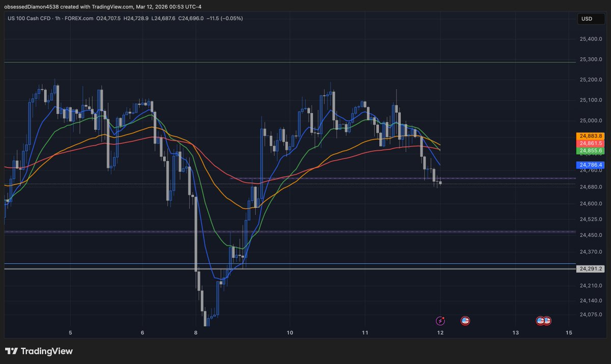Click the US 100 Cash CFD symbol title
The image size is (611, 364).
coord(29,18)
